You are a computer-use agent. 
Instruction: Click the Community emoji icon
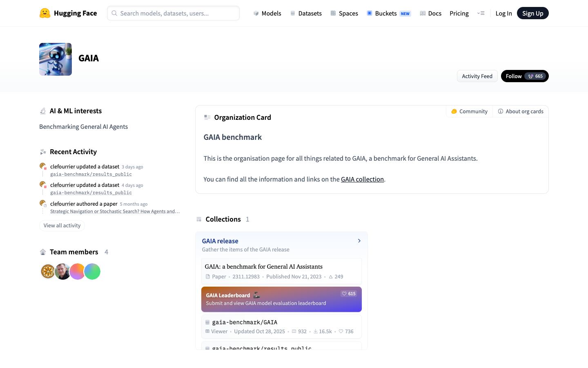click(454, 111)
